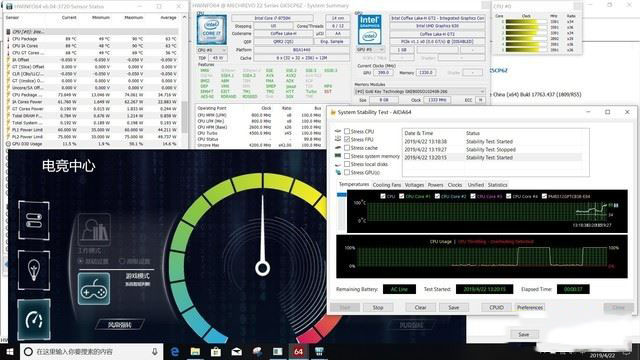This screenshot has height=360, width=640.
Task: Click the performance gauge needle hub
Action: coord(262,268)
